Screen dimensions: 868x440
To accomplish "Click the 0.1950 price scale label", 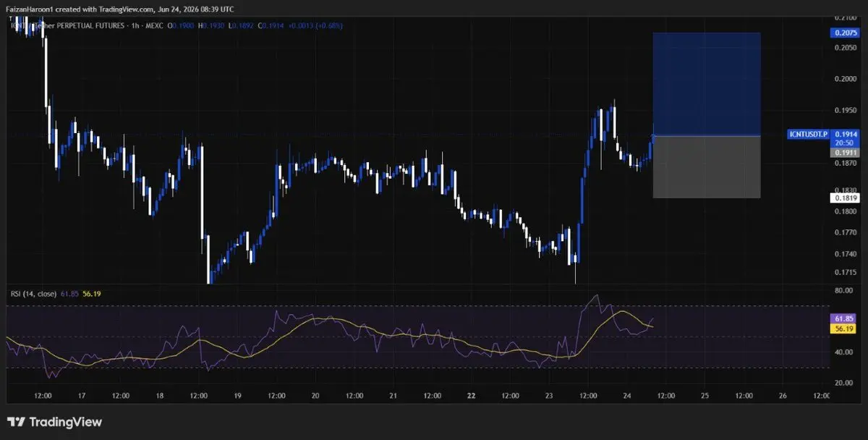I will (x=845, y=111).
